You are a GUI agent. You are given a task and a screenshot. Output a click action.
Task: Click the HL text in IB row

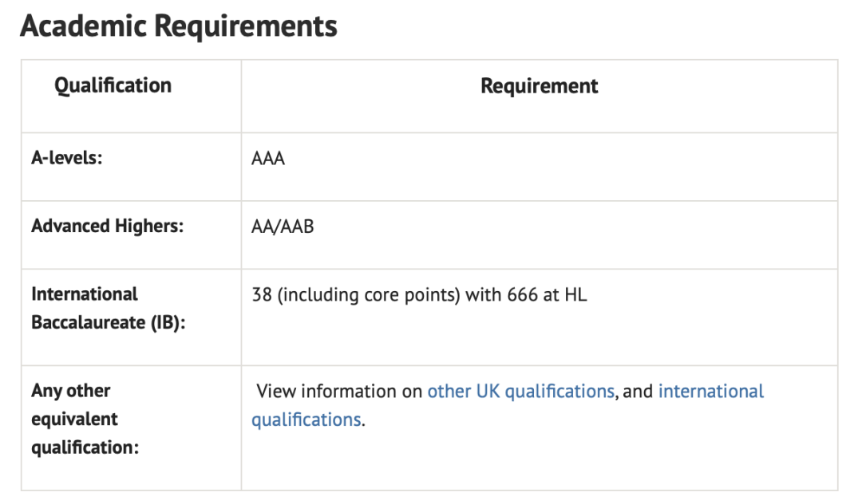pos(575,295)
